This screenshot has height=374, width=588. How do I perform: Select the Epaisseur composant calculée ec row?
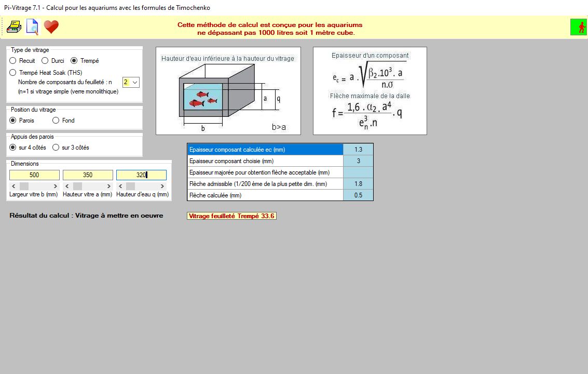(265, 150)
